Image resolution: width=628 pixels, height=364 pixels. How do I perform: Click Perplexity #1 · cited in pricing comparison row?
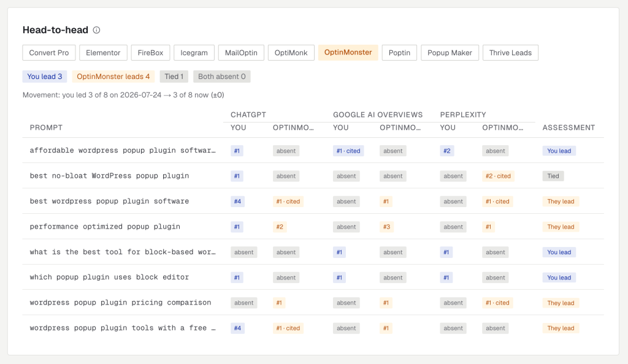497,303
